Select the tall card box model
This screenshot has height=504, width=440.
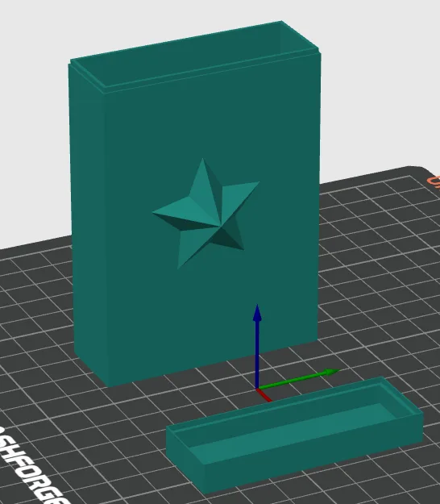click(194, 206)
